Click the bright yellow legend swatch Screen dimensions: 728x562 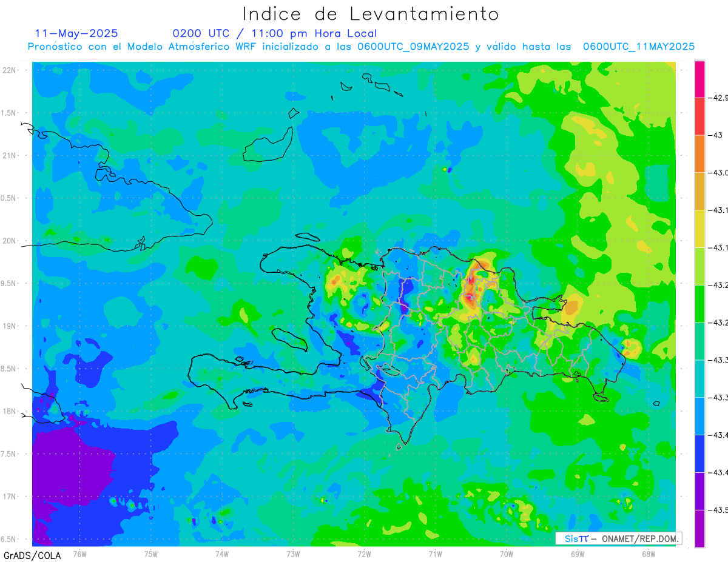(699, 229)
